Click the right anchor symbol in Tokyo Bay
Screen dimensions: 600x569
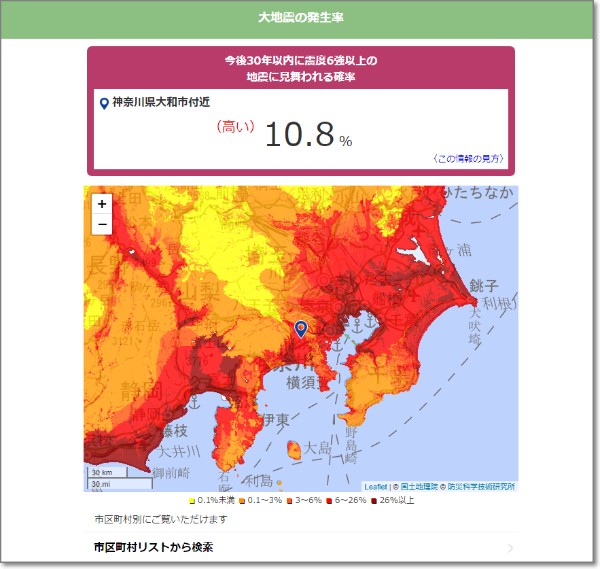(x=371, y=322)
